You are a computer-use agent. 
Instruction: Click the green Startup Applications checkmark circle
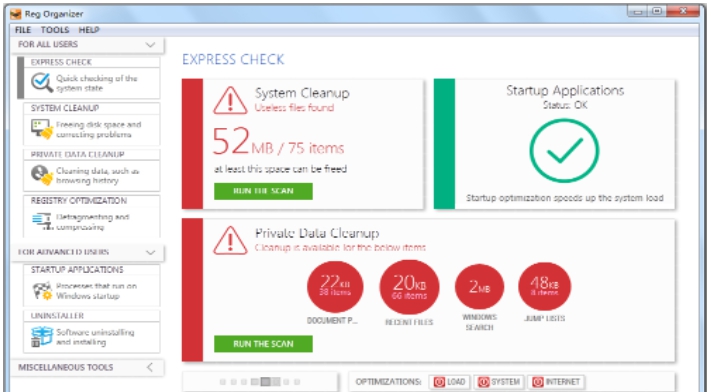click(565, 151)
